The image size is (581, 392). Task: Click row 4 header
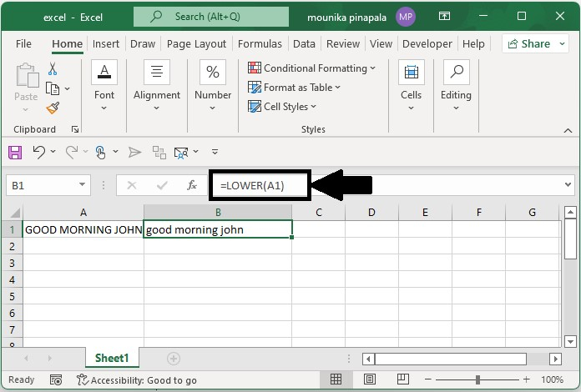pyautogui.click(x=12, y=279)
